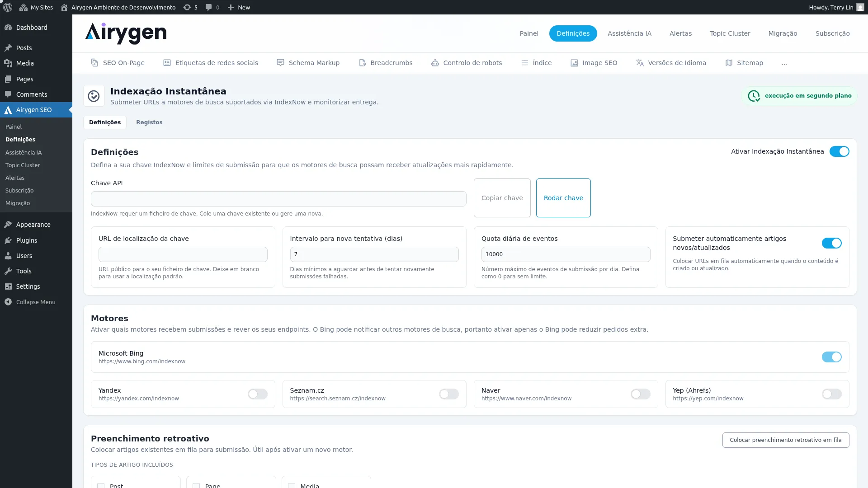This screenshot has width=868, height=488.
Task: Click the Versões de Idioma translate icon
Action: 640,63
